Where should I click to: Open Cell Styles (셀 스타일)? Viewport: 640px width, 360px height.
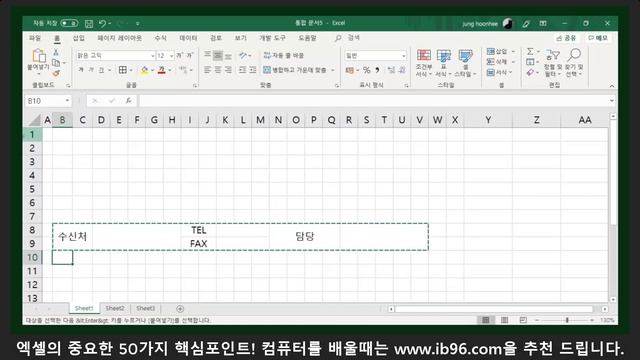point(465,63)
